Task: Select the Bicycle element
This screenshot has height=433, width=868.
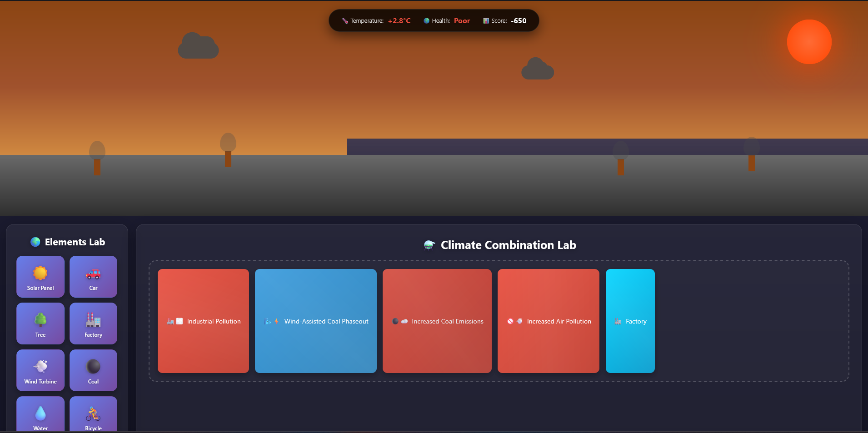Action: (93, 413)
